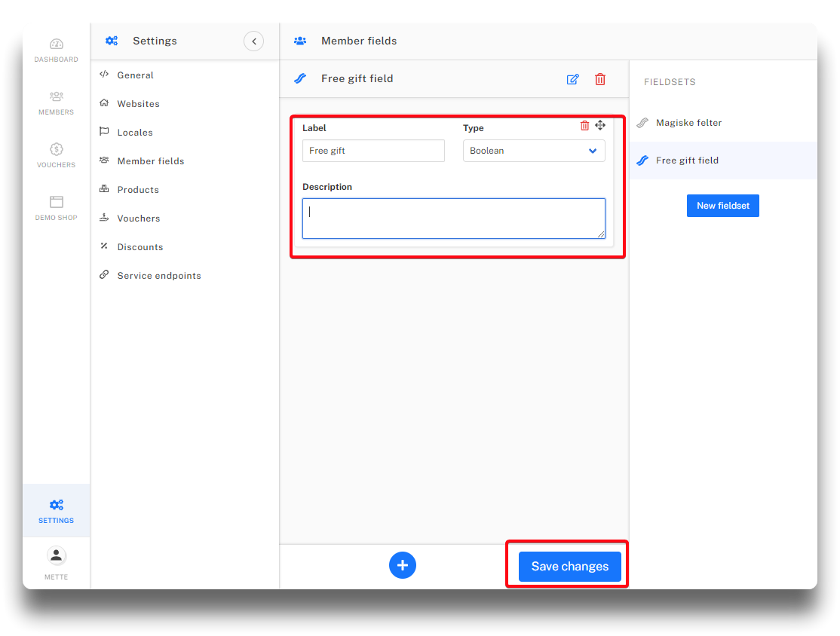This screenshot has width=840, height=636.
Task: Open the Demo Shop section
Action: pos(57,209)
